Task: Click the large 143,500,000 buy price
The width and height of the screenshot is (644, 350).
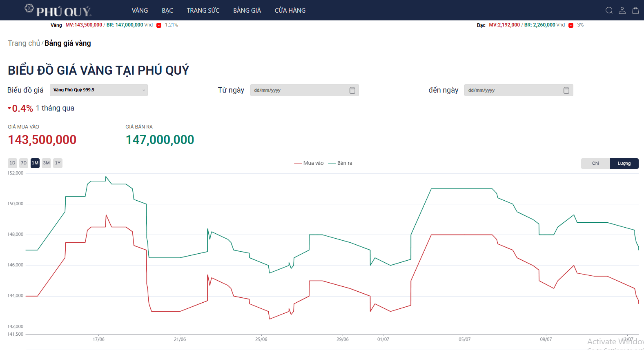Action: (x=42, y=140)
